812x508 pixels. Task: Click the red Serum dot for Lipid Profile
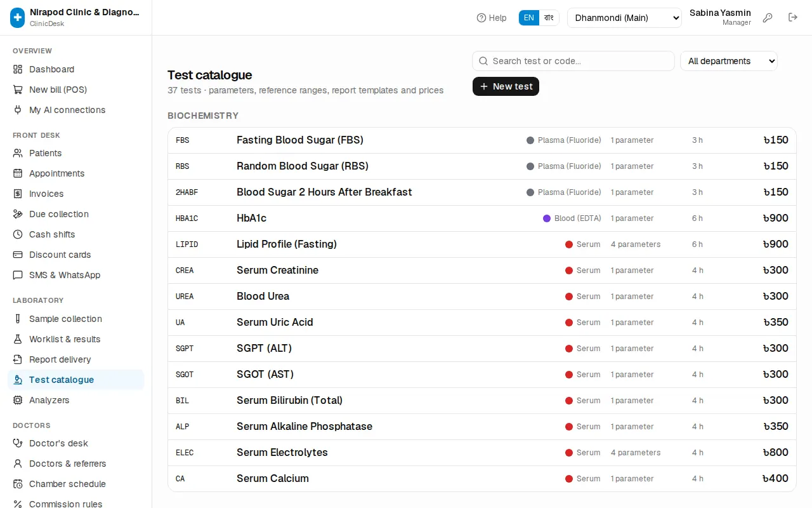(x=569, y=244)
